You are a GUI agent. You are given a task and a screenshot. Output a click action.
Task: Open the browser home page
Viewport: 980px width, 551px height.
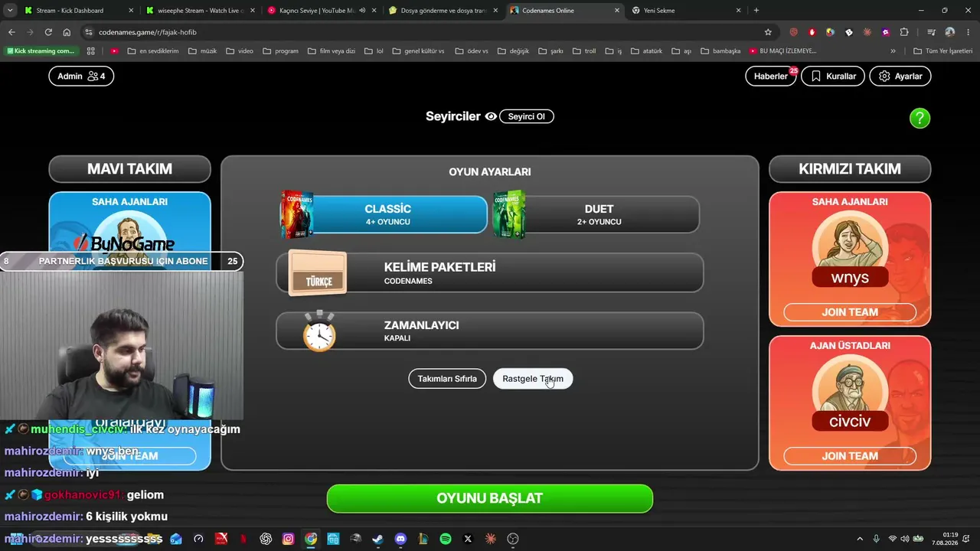(x=67, y=32)
